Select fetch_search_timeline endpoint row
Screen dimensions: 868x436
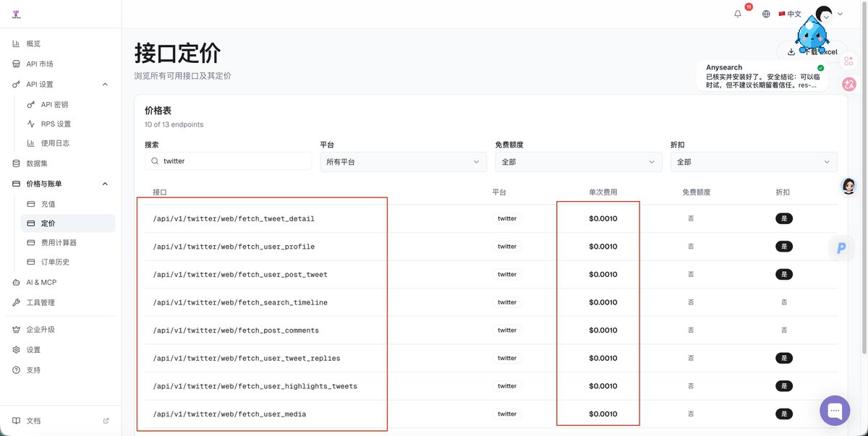pyautogui.click(x=491, y=302)
